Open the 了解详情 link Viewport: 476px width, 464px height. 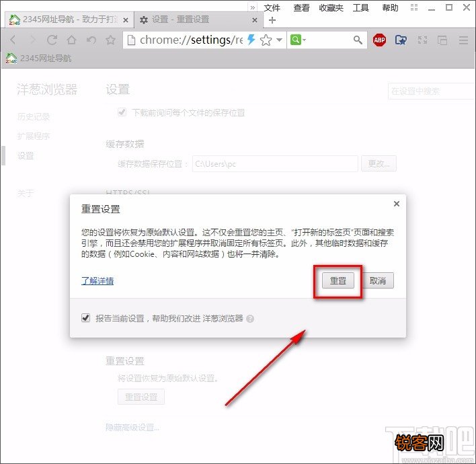[97, 281]
